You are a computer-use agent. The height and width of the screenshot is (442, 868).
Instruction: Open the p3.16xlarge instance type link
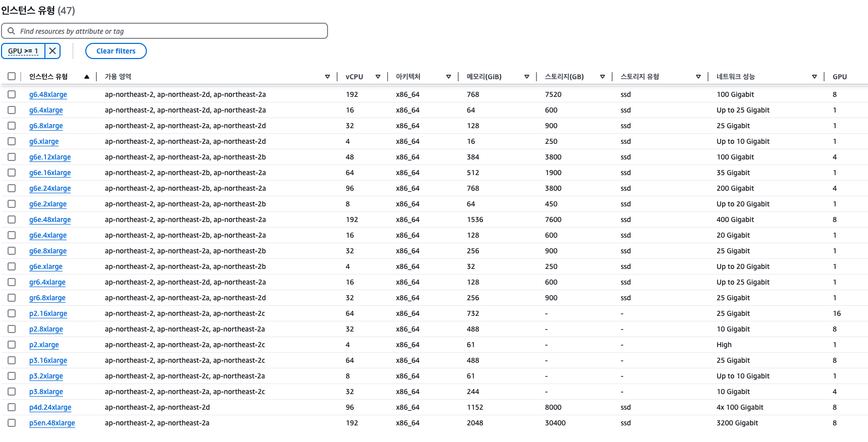click(48, 360)
